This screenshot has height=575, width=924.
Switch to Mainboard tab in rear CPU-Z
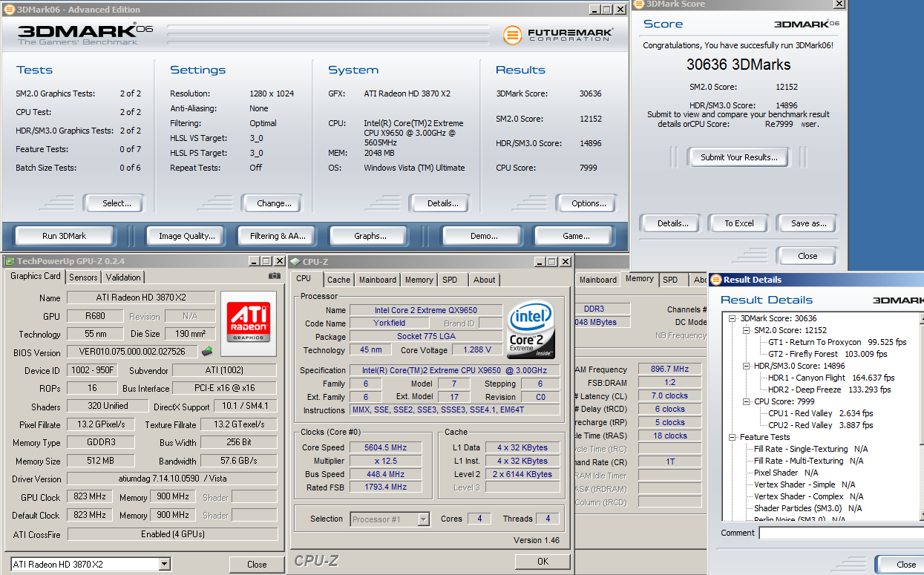click(598, 280)
